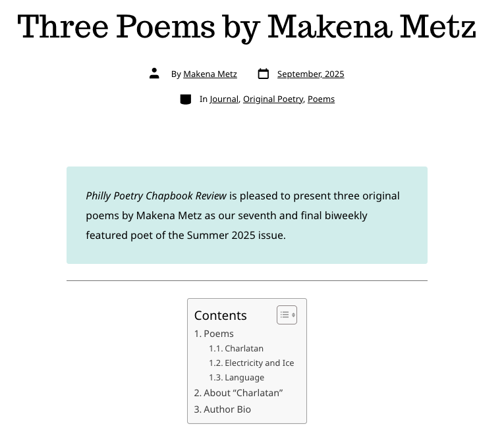Screen dimensions: 504x437
Task: Open the Original Poetry category link
Action: [x=273, y=99]
